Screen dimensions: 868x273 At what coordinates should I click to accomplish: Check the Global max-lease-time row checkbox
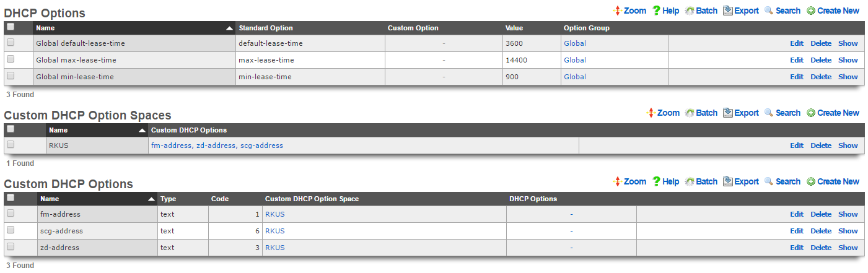[x=11, y=59]
